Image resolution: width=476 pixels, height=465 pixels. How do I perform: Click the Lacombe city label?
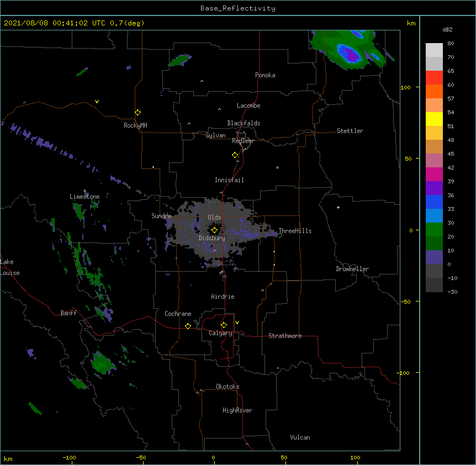(x=248, y=105)
